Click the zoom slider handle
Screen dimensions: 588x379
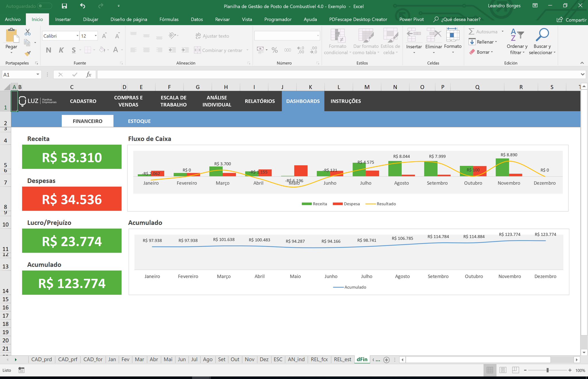tap(548, 370)
